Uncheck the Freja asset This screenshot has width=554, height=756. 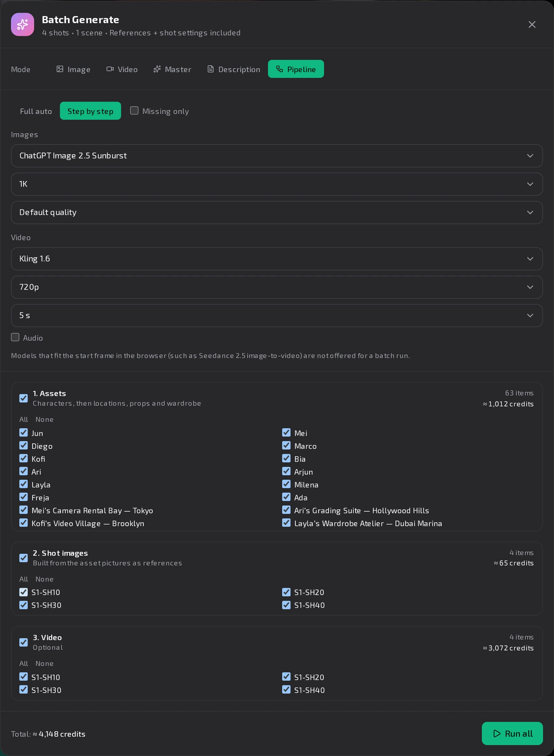(x=24, y=497)
